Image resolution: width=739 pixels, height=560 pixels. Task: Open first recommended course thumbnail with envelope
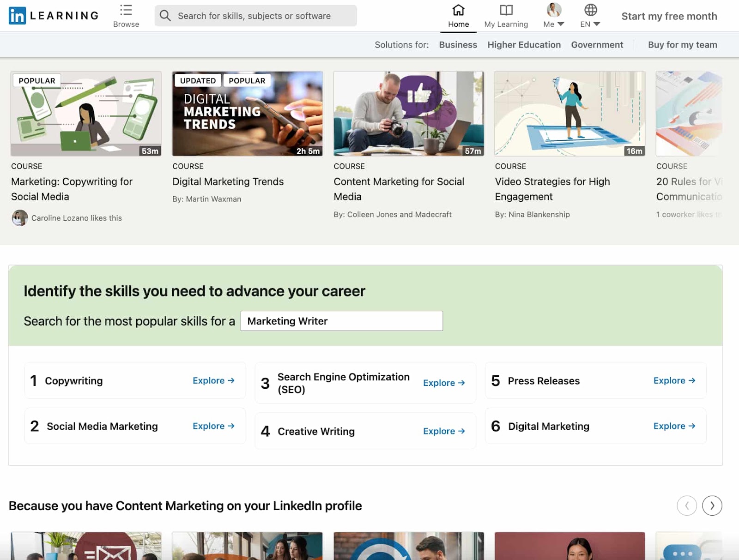(86, 546)
